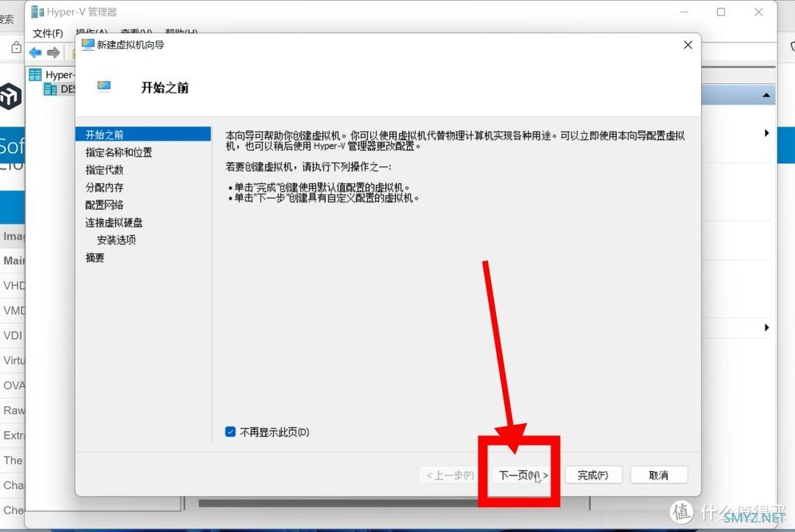795x532 pixels.
Task: Click the OVA item in background page
Action: coord(13,385)
